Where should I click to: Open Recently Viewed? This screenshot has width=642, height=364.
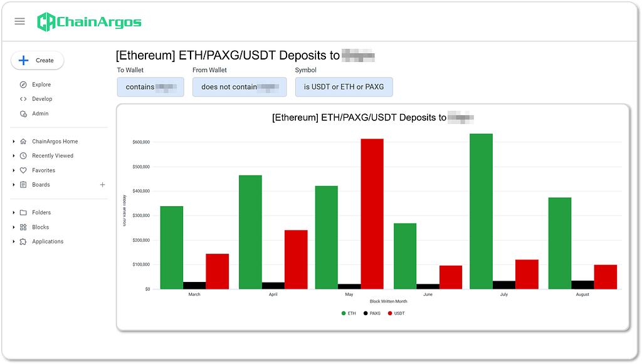pos(53,156)
